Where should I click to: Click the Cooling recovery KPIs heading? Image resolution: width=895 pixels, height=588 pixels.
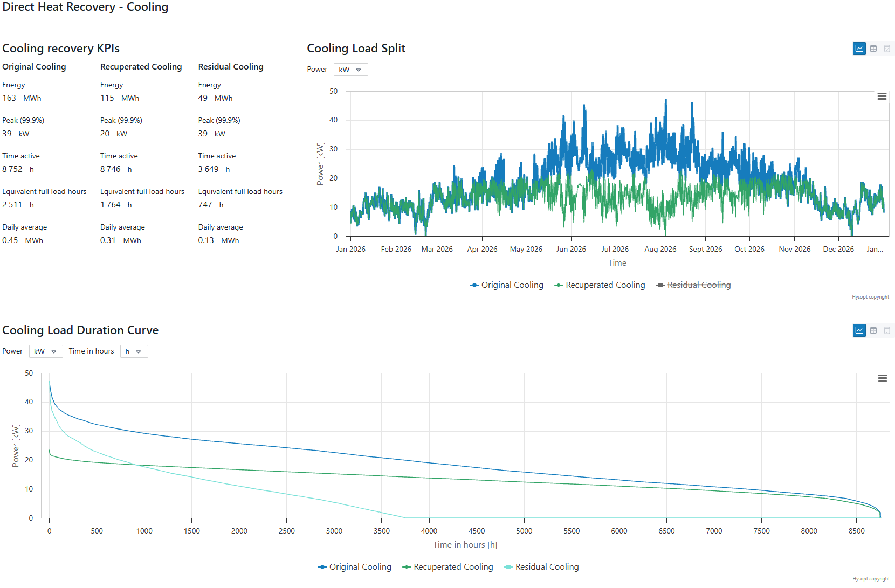tap(61, 49)
